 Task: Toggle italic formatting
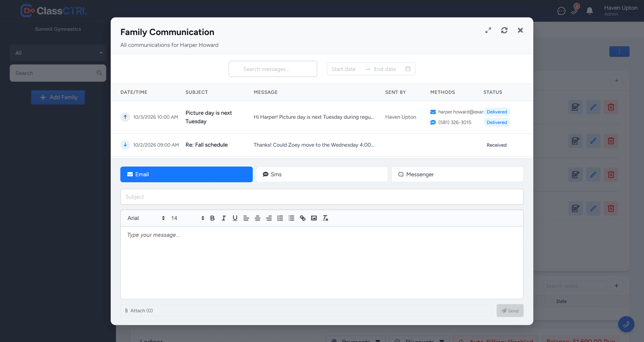[x=223, y=218]
